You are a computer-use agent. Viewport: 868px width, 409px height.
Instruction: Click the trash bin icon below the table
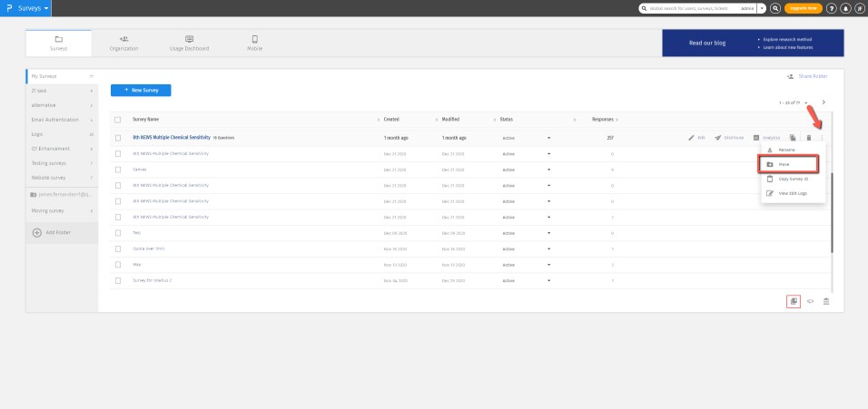pyautogui.click(x=826, y=301)
